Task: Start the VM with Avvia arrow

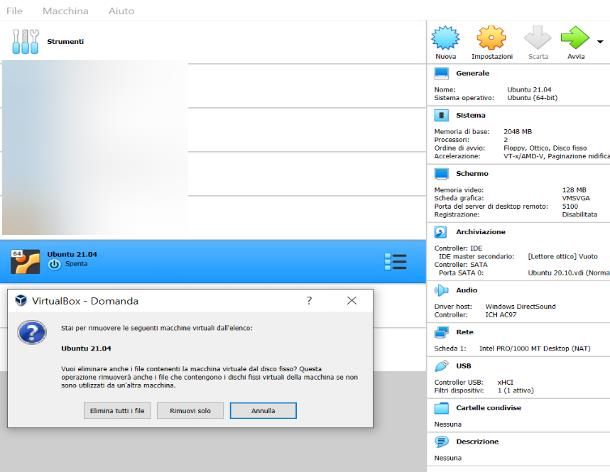Action: [x=575, y=38]
